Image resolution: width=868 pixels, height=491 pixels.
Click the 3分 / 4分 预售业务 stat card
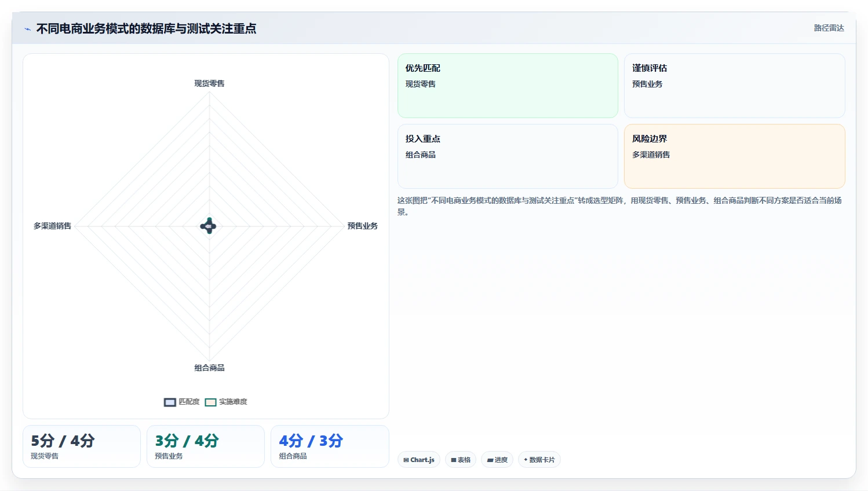pos(206,446)
